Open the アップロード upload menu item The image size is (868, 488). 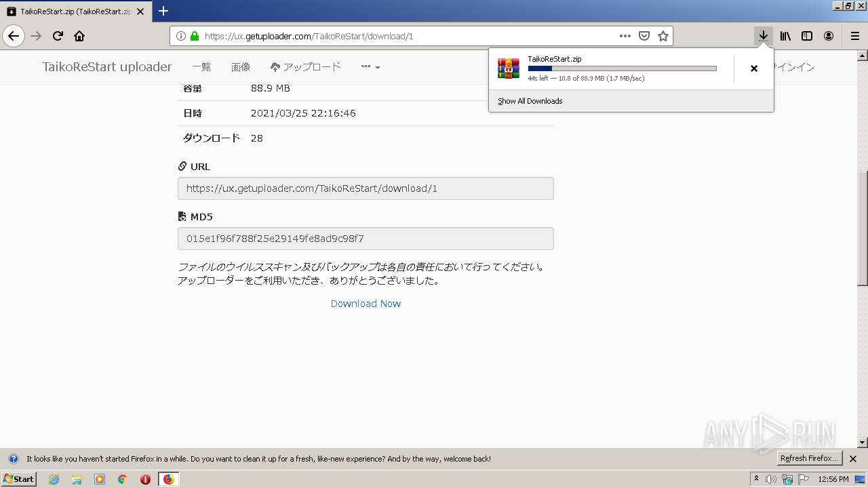305,67
